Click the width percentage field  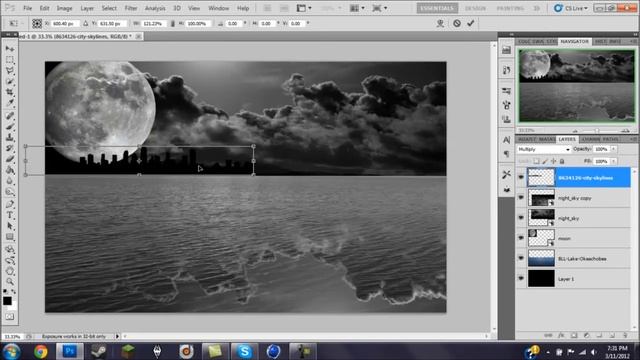tap(153, 24)
